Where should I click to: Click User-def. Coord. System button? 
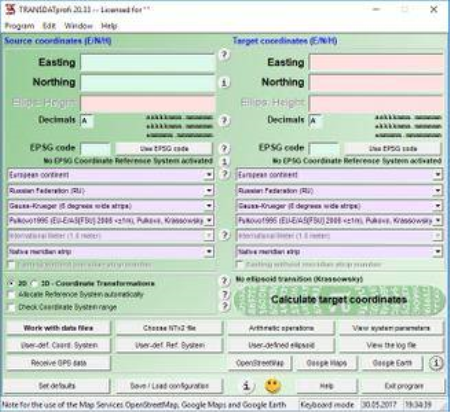point(58,345)
